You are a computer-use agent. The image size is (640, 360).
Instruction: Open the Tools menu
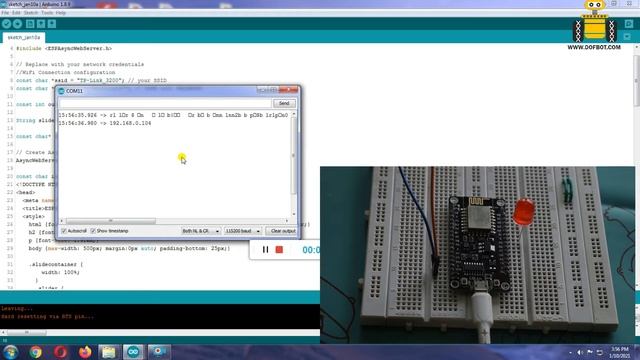coord(47,13)
